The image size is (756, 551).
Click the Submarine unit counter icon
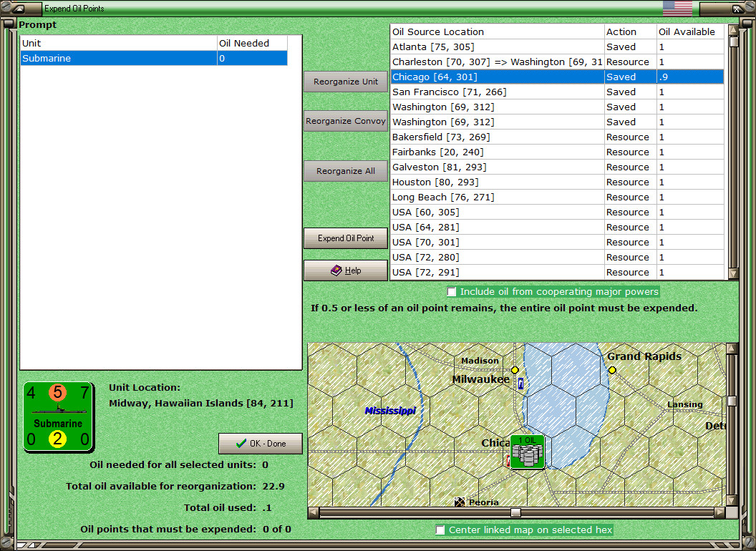coord(59,416)
